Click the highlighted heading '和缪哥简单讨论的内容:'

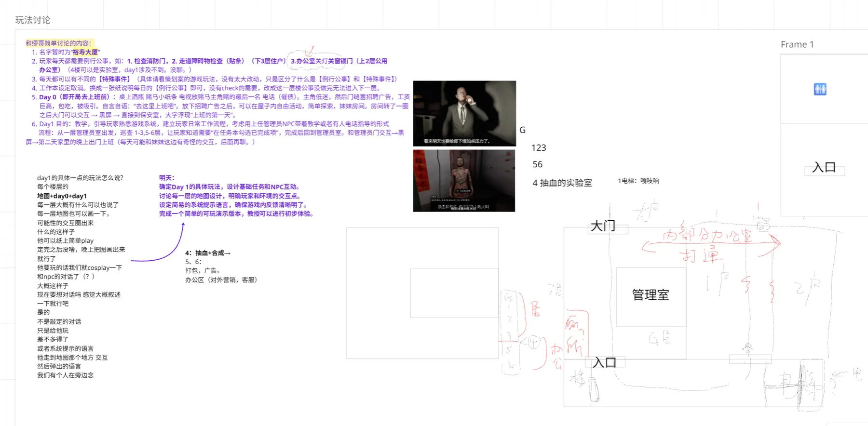click(58, 43)
